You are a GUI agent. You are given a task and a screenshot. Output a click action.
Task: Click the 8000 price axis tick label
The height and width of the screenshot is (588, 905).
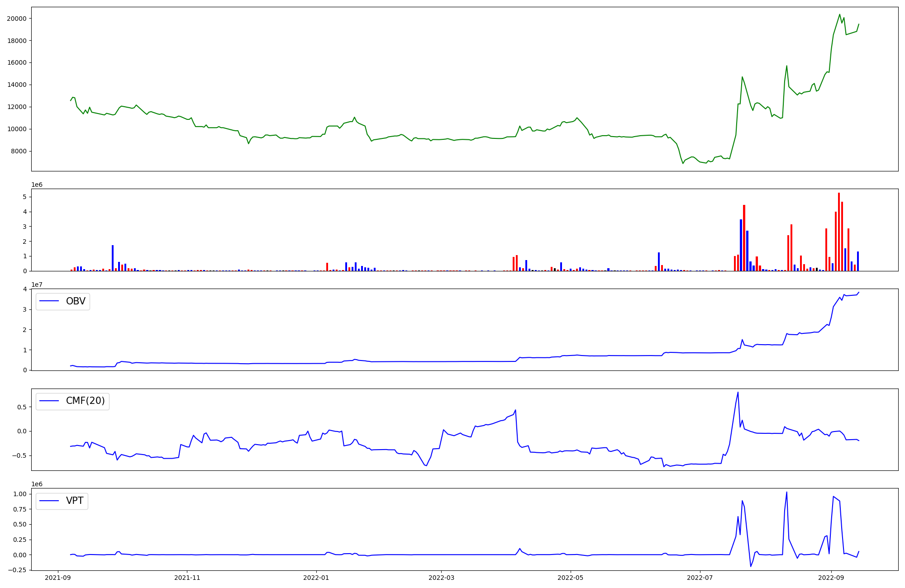tap(18, 152)
